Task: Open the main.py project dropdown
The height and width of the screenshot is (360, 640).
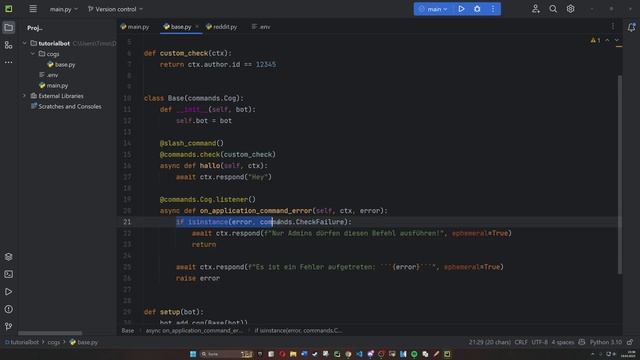Action: pyautogui.click(x=63, y=9)
